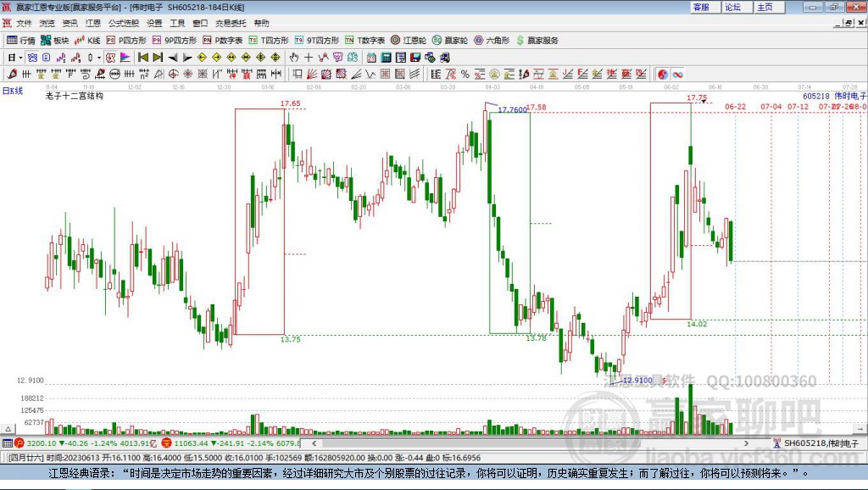
Task: Open 赢家服务 with the dollar icon
Action: [x=537, y=41]
